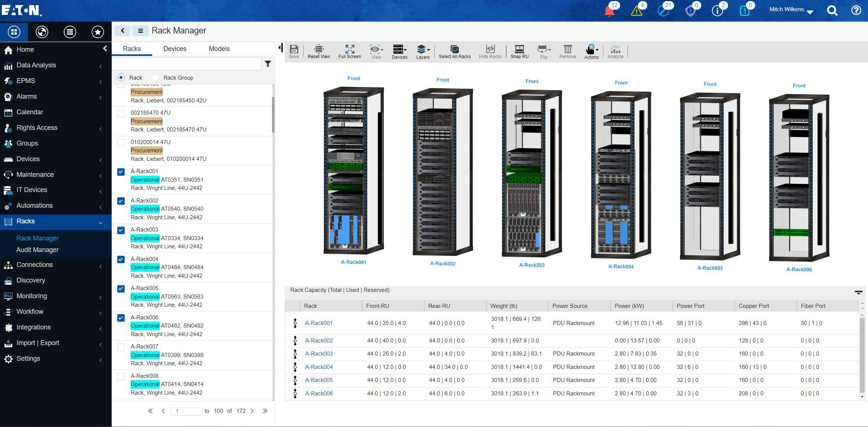The image size is (868, 427).
Task: Save the current rack layout
Action: (x=294, y=51)
